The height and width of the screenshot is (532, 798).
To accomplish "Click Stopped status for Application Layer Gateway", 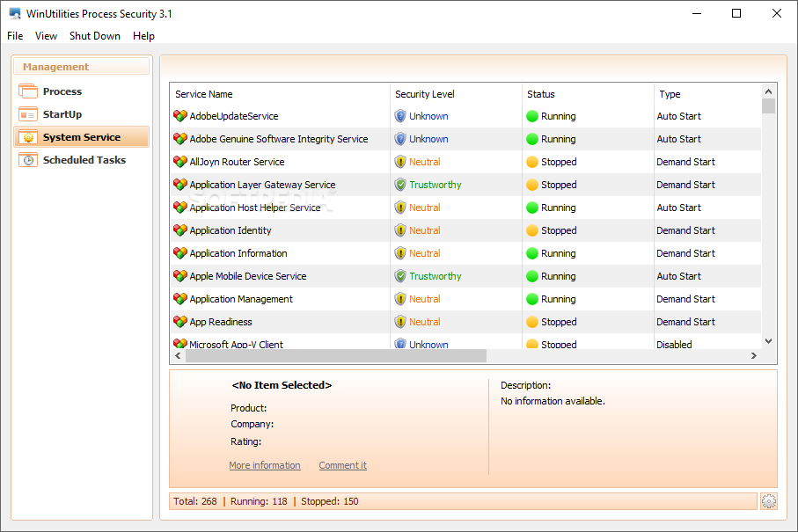I will pyautogui.click(x=559, y=185).
